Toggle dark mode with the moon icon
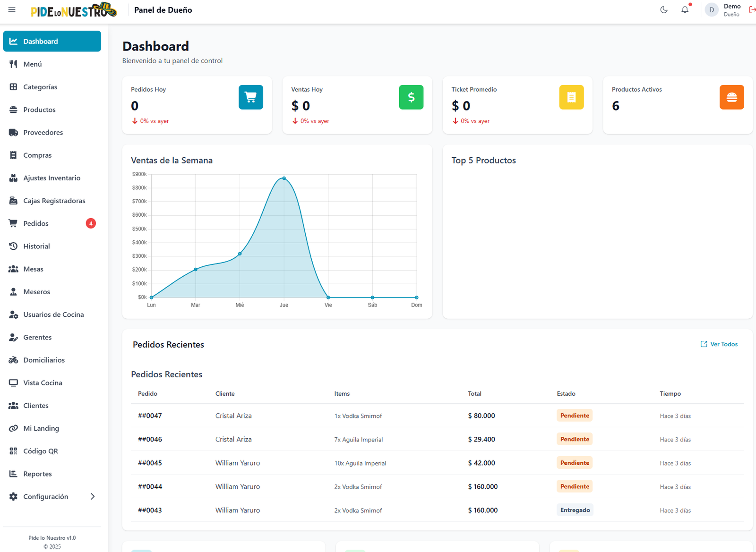 [x=663, y=9]
